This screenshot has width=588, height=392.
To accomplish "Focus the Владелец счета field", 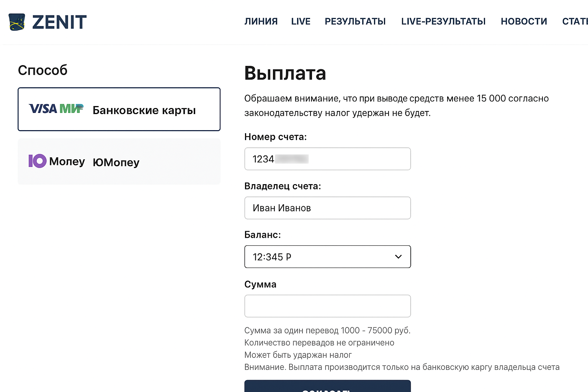I will (x=327, y=208).
